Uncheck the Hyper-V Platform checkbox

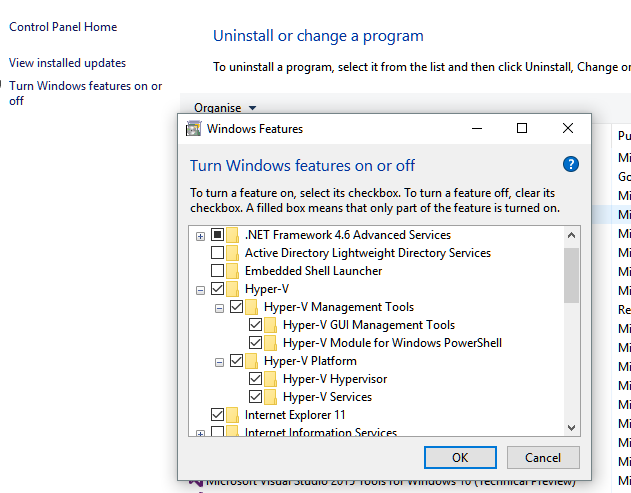(x=236, y=361)
